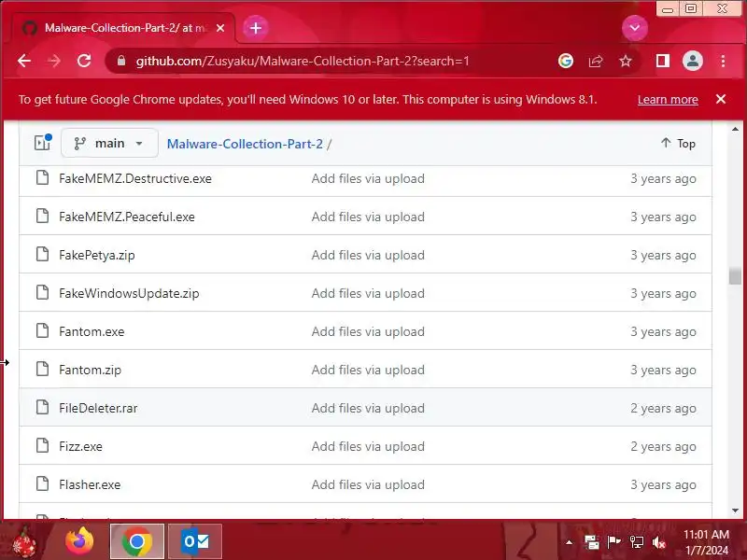Close the Malware-Collection-Part-2 tab
This screenshot has height=560, width=747.
(220, 28)
